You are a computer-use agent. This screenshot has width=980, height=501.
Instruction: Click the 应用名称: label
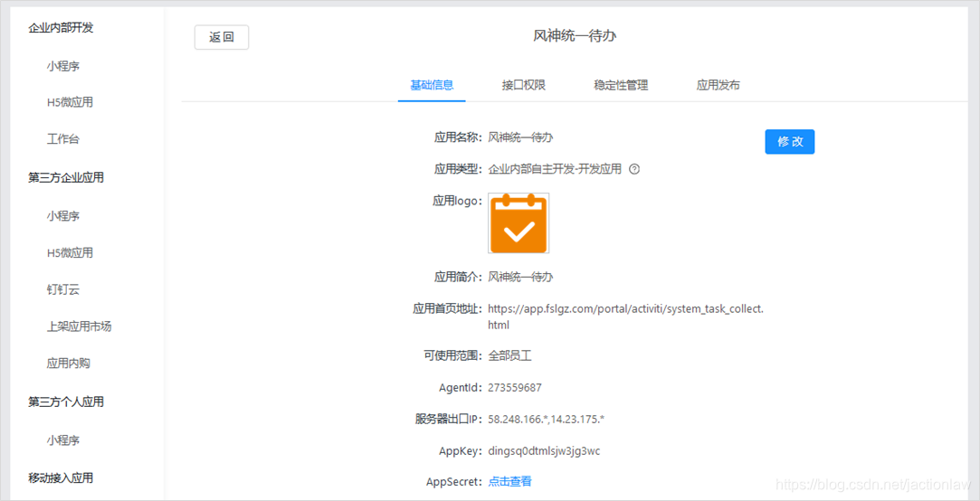(459, 137)
